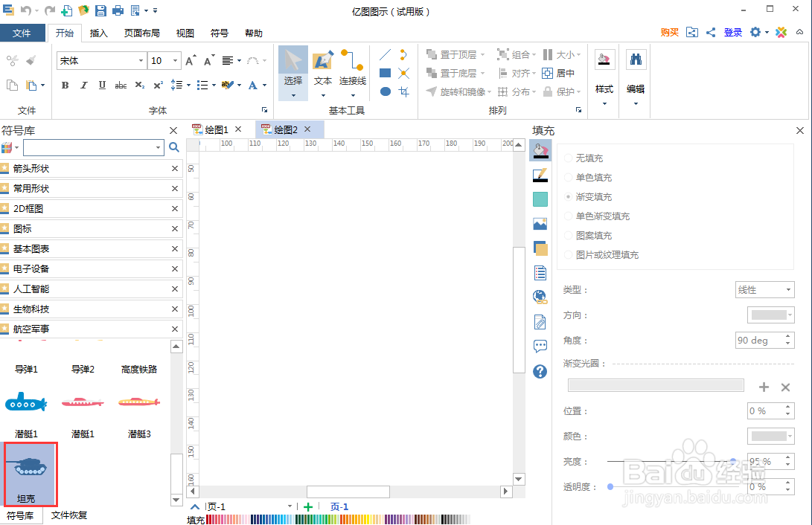Click the 登录 login link

(x=733, y=32)
